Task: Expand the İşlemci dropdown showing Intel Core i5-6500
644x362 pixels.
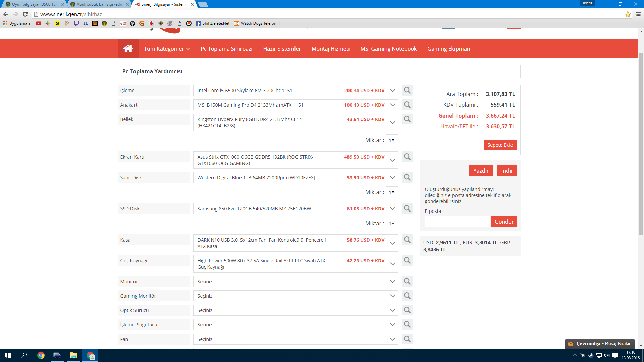Action: tap(296, 90)
